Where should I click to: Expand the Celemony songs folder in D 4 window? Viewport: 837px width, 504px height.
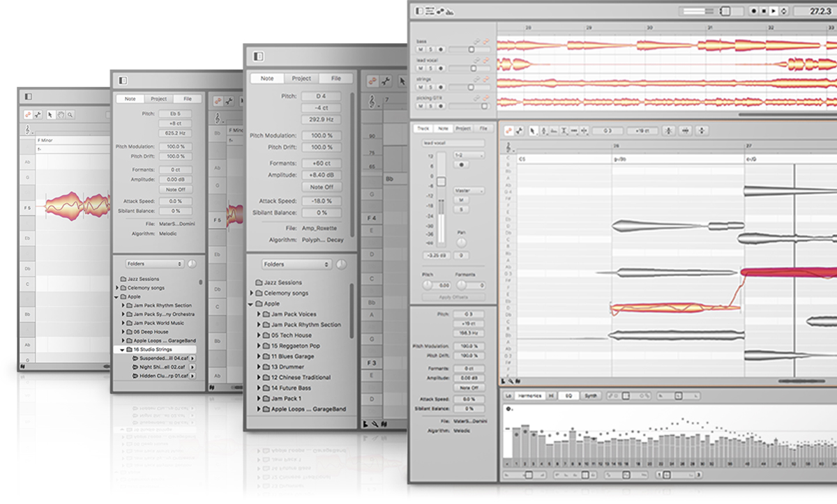coord(252,293)
